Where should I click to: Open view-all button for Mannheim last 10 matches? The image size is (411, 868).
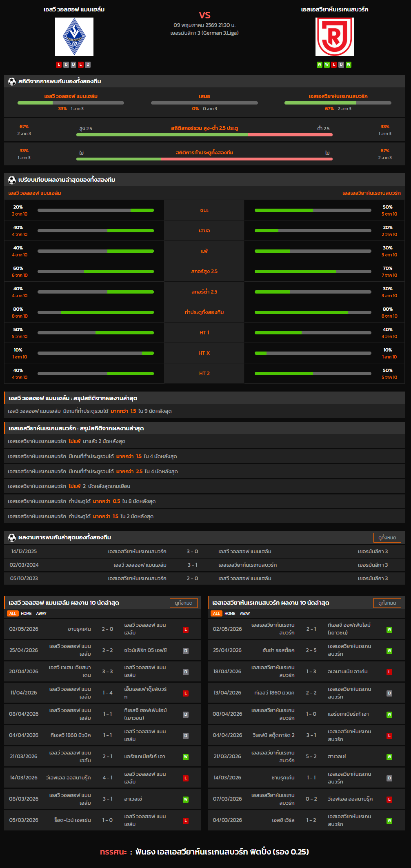184,603
